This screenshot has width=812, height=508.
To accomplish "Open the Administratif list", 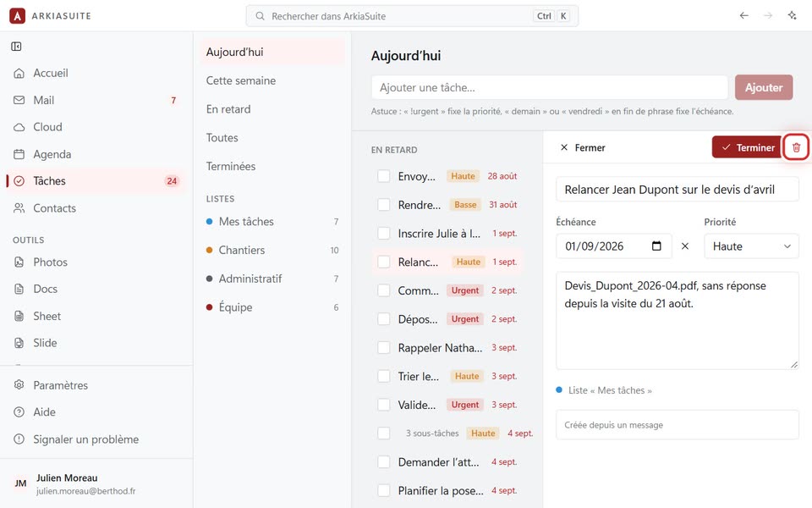I will (x=272, y=279).
